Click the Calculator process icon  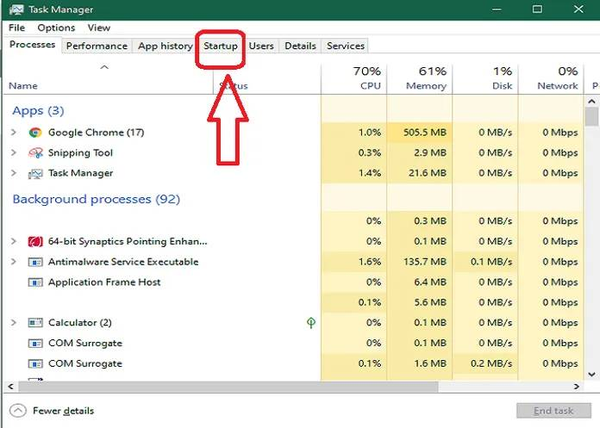pyautogui.click(x=35, y=323)
